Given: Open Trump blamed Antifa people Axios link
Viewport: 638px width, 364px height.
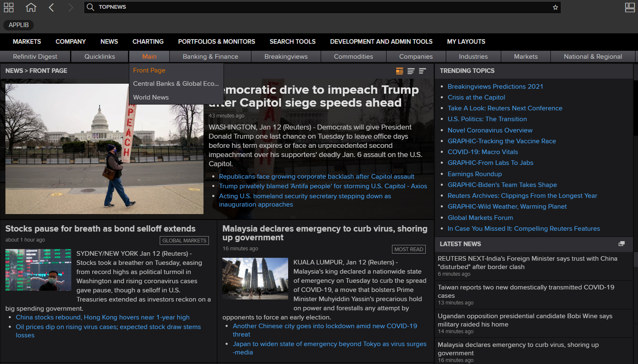Looking at the screenshot, I should tap(323, 186).
